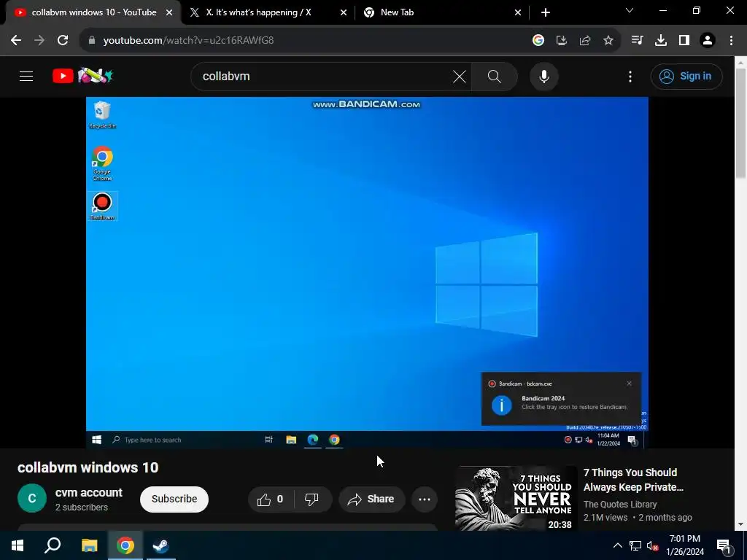Start voice search with microphone

tap(544, 76)
